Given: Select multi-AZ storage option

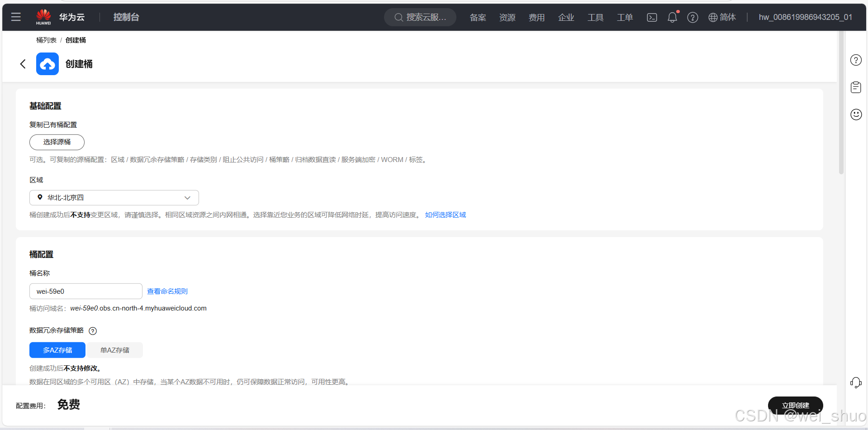Looking at the screenshot, I should click(x=57, y=350).
